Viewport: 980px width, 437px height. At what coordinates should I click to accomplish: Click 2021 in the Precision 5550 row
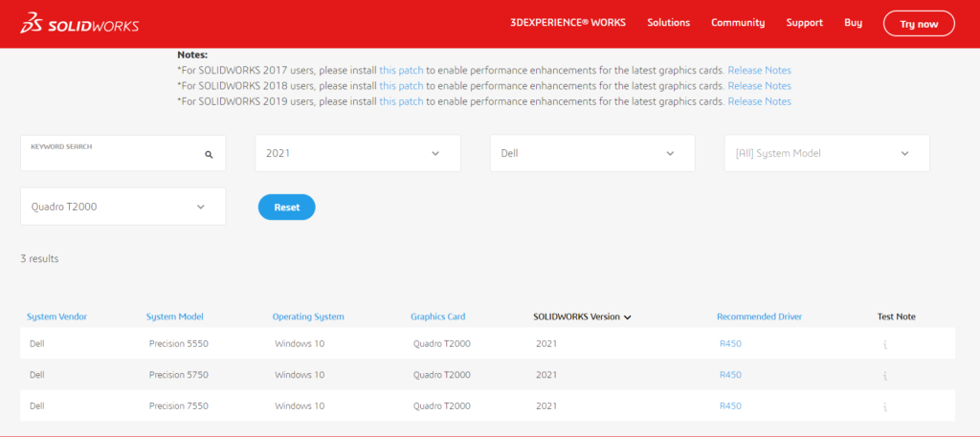(546, 343)
